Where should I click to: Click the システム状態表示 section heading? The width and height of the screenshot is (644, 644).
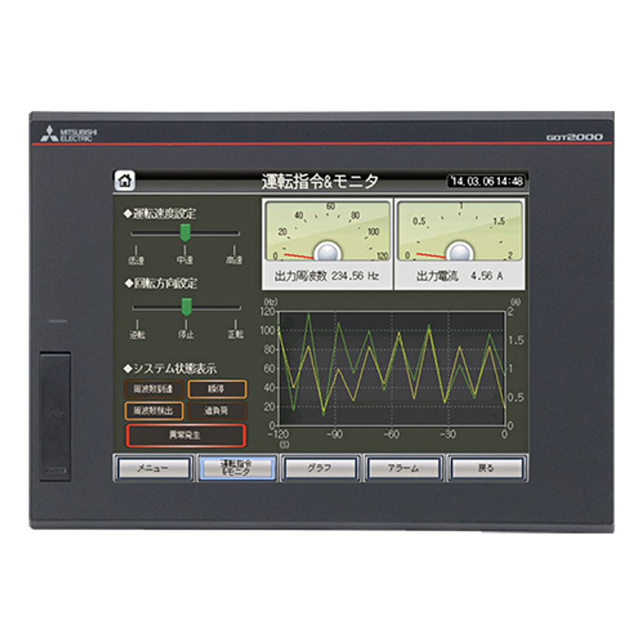[170, 369]
